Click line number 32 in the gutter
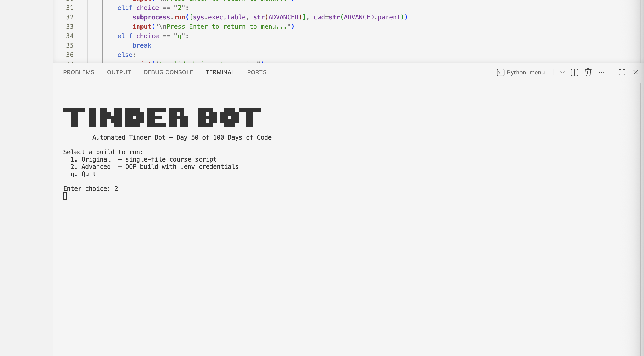644x356 pixels. [x=70, y=17]
